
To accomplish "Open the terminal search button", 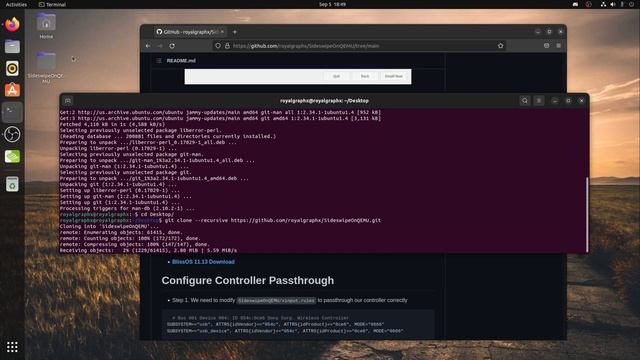I will [x=525, y=100].
